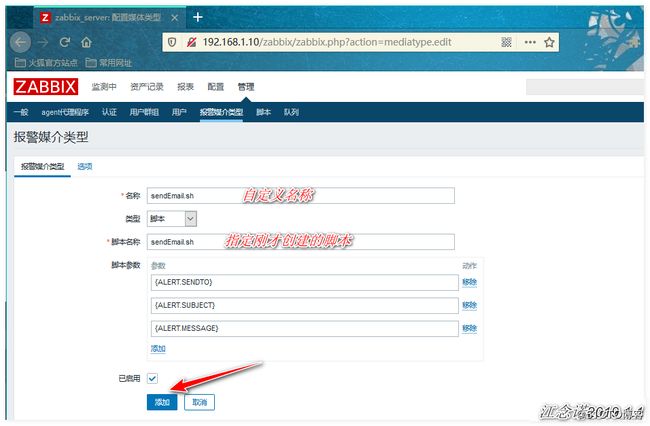The width and height of the screenshot is (650, 426).
Task: Click the browser forward arrow button
Action: click(x=43, y=42)
